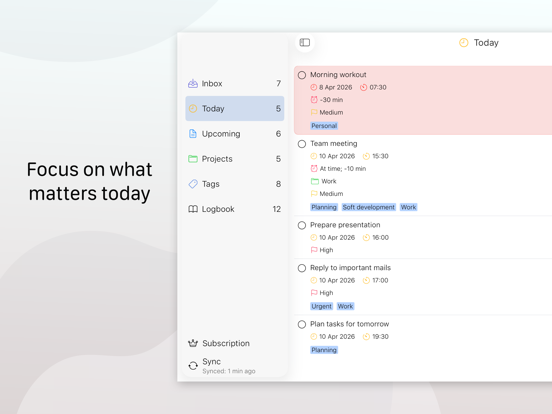
Task: Click the Projects folder icon in sidebar
Action: click(x=193, y=159)
